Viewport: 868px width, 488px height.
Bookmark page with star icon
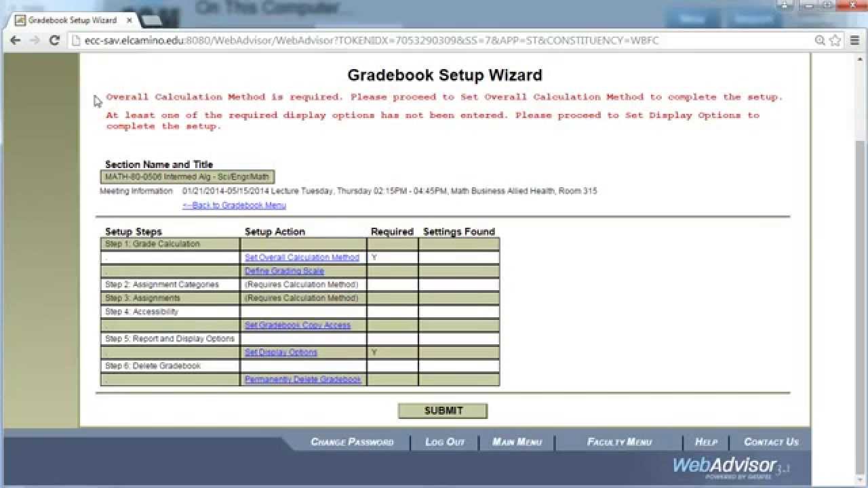click(835, 41)
